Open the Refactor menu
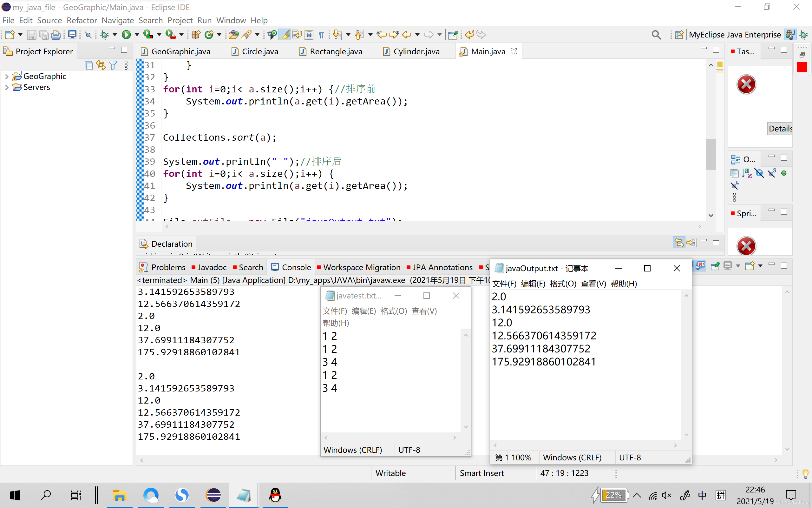 click(82, 21)
